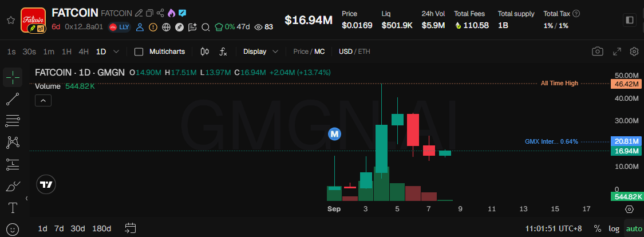Toggle auto scale mode
Screen dimensions: 644x237
pos(634,229)
